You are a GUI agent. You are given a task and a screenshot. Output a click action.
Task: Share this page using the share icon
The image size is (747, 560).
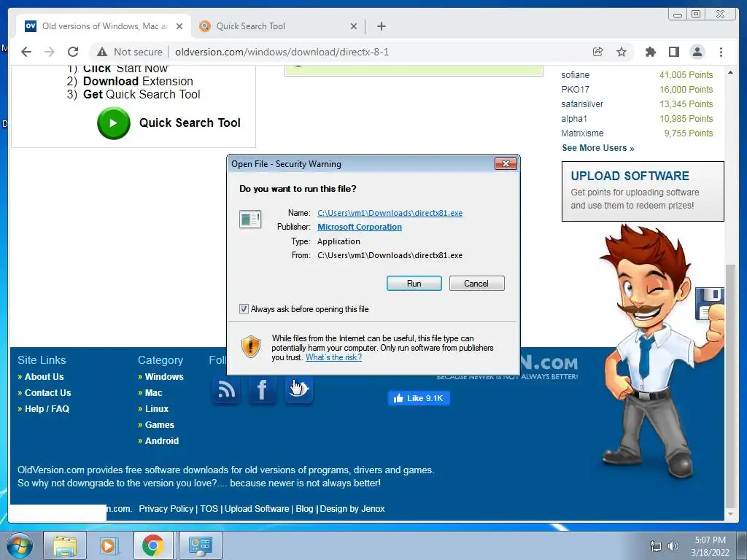tap(598, 52)
